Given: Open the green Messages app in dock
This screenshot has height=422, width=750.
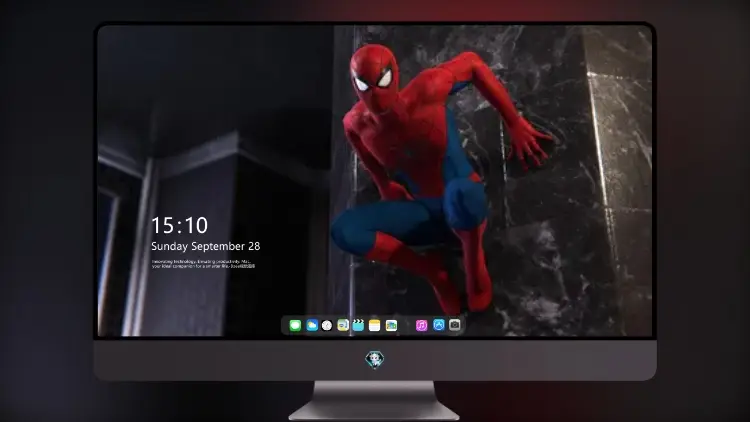Looking at the screenshot, I should pyautogui.click(x=295, y=325).
